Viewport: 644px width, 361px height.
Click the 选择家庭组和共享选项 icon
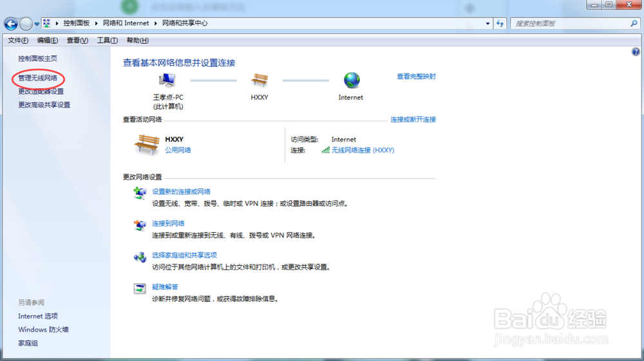coord(140,257)
